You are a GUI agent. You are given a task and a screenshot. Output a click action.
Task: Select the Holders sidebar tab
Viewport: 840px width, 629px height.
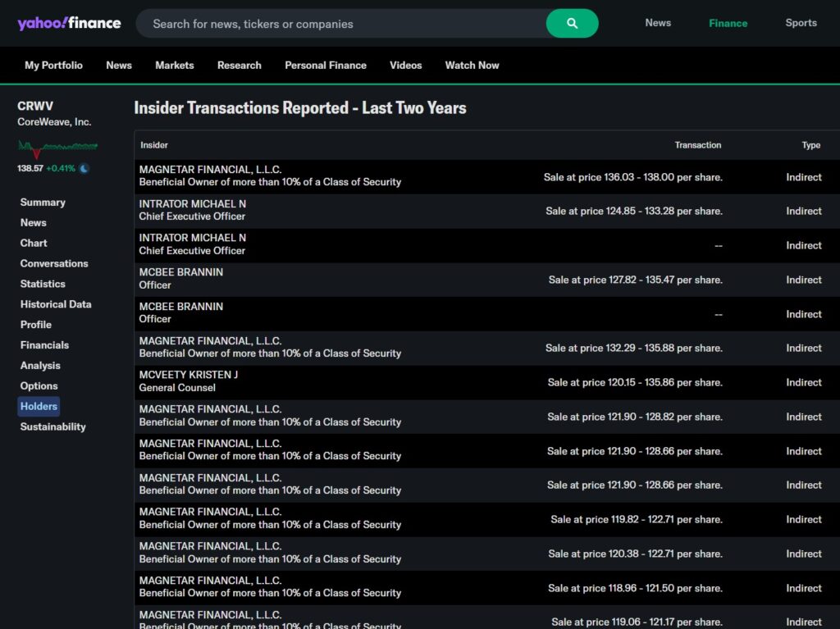(x=39, y=407)
